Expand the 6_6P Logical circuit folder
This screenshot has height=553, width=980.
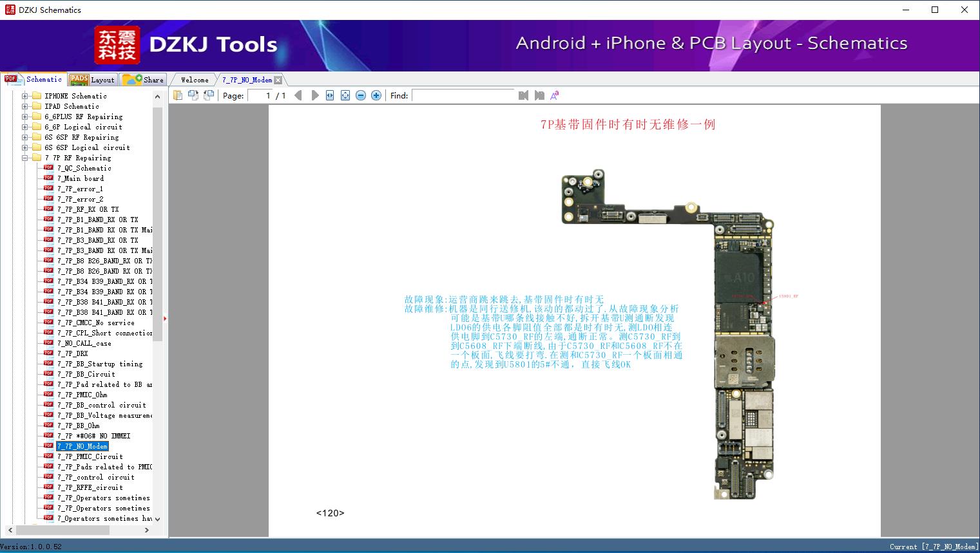point(25,127)
